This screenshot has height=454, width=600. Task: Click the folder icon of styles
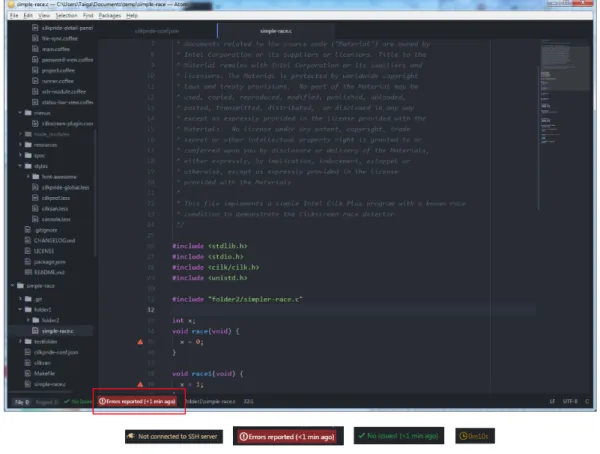click(x=28, y=166)
